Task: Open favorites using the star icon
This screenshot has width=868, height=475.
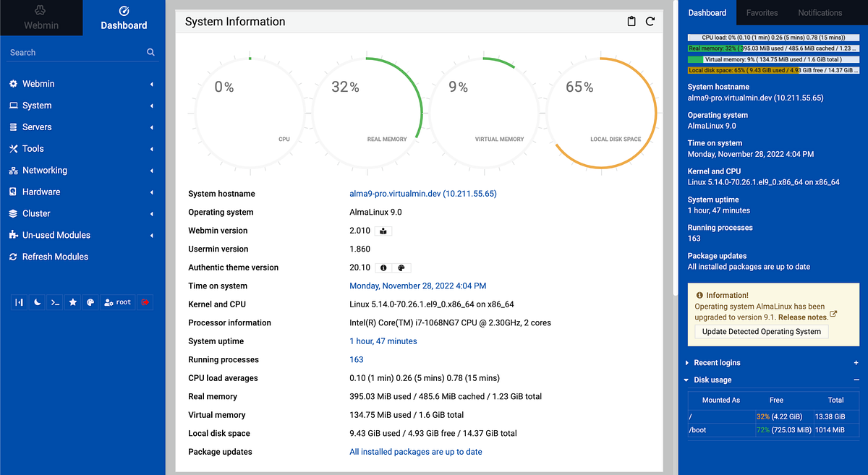Action: [x=72, y=301]
